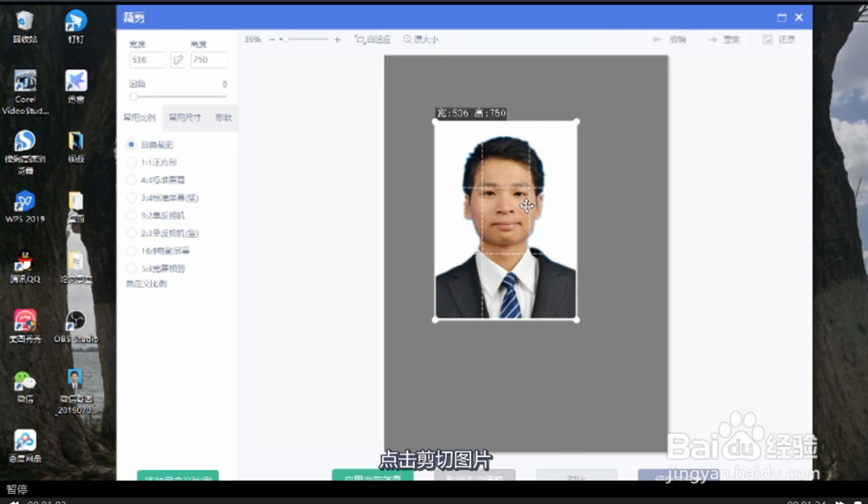Viewport: 868px width, 504px height.
Task: Click the plus icon to zoom in
Action: [337, 38]
